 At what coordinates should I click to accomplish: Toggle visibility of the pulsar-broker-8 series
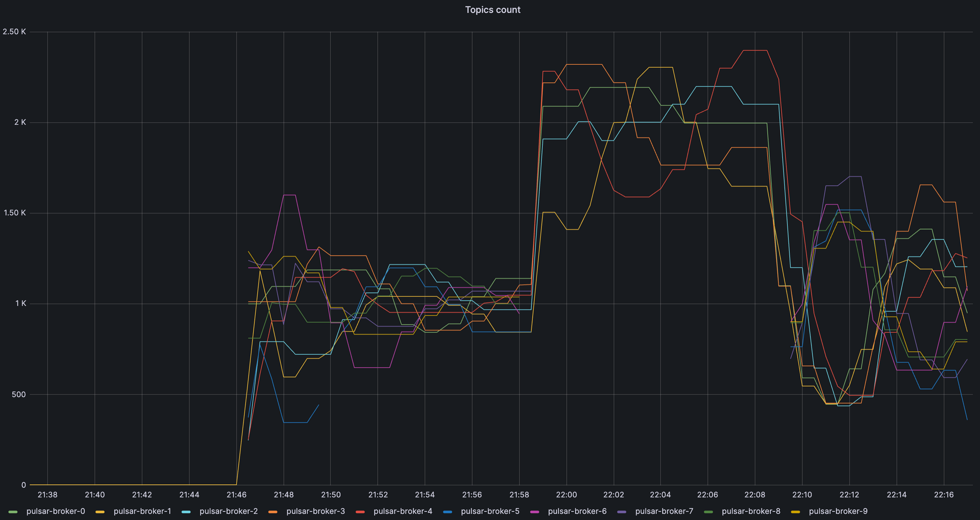(x=752, y=511)
